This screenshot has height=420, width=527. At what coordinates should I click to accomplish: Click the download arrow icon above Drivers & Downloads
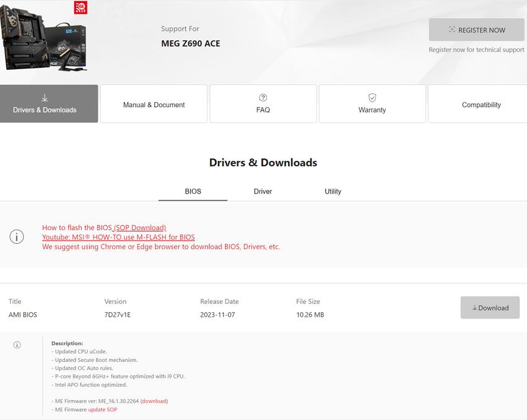pyautogui.click(x=45, y=98)
